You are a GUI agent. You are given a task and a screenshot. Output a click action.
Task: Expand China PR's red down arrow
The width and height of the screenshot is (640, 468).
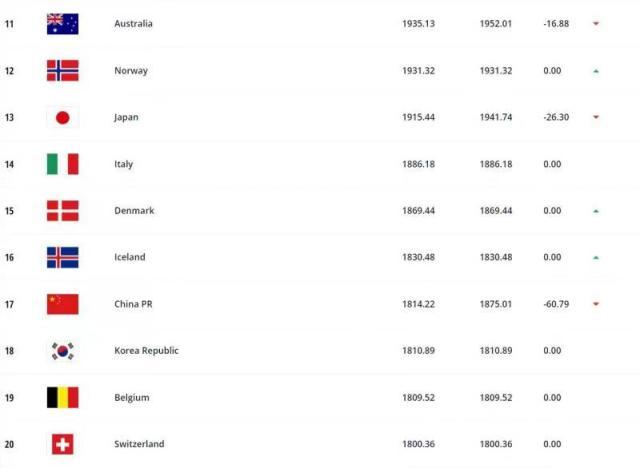[x=596, y=304]
